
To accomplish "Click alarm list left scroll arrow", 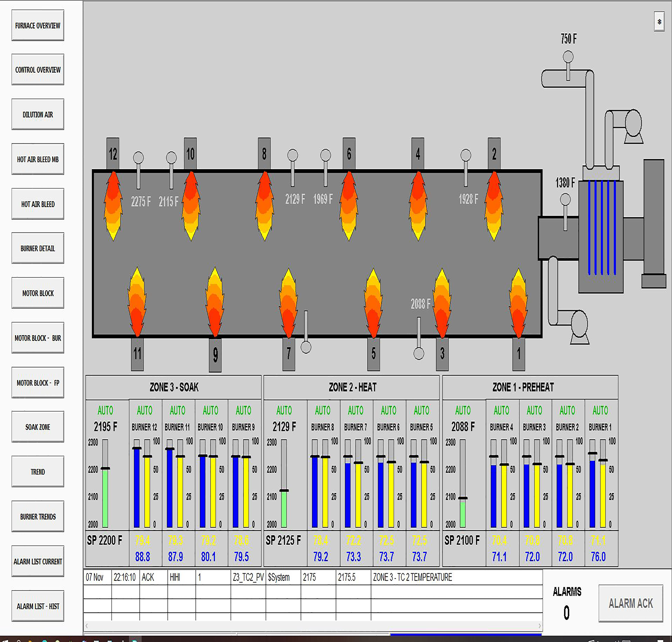I will point(87,626).
